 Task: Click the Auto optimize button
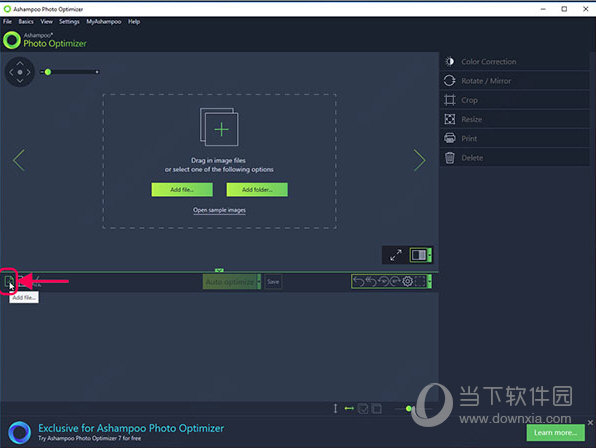[230, 282]
